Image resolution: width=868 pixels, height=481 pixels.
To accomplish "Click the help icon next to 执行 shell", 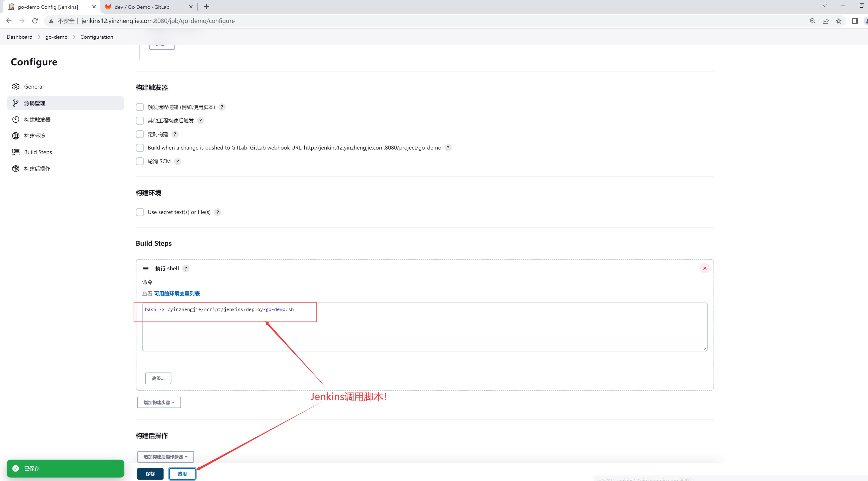I will 186,268.
